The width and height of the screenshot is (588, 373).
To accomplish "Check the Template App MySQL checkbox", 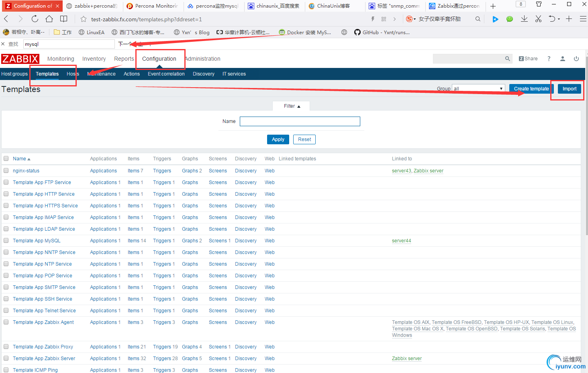I will click(x=6, y=240).
